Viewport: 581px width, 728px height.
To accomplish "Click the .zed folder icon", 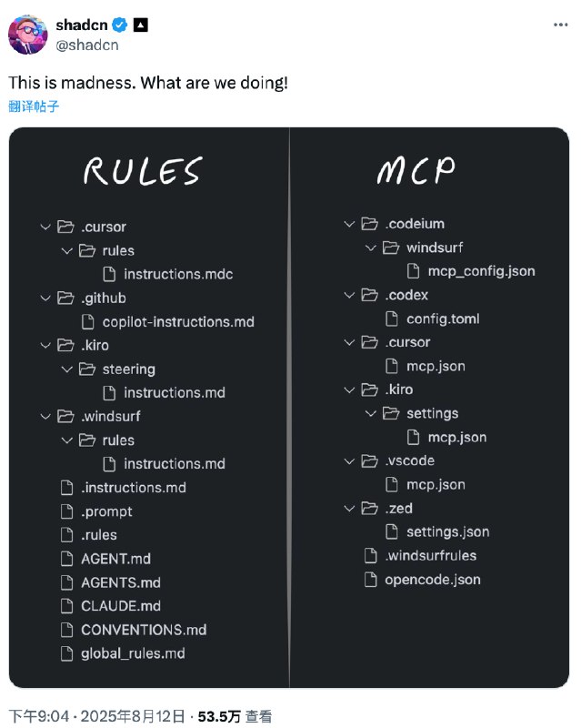I will click(369, 509).
